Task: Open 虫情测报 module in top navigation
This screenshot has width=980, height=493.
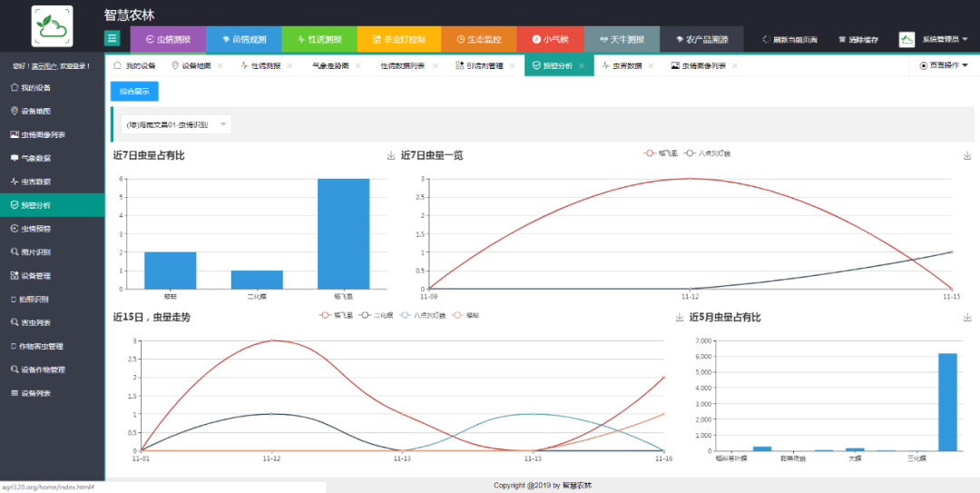Action: (168, 39)
